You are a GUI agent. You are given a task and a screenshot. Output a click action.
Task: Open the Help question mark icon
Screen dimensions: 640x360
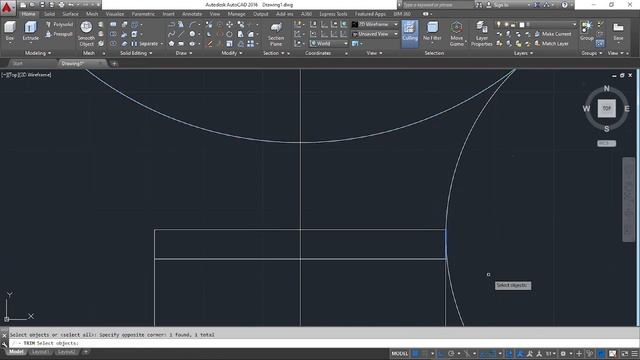pos(564,5)
